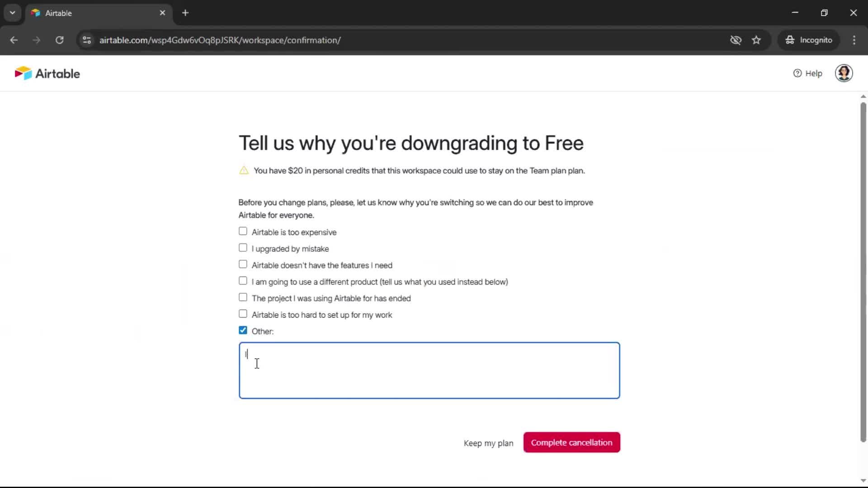This screenshot has height=488, width=868.
Task: Uncheck the 'Other:' checkbox
Action: pyautogui.click(x=243, y=330)
